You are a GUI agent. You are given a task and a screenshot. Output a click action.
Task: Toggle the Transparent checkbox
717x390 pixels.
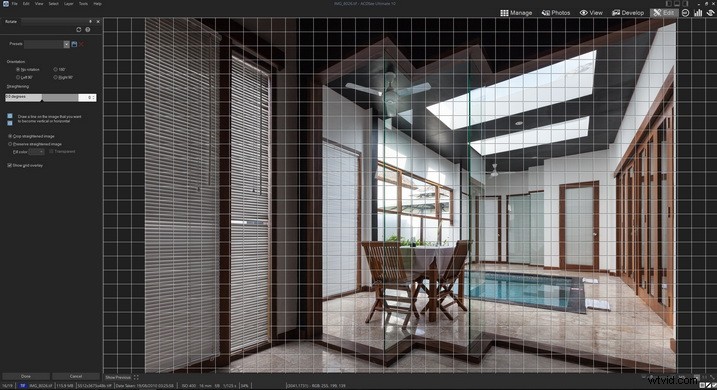click(62, 151)
